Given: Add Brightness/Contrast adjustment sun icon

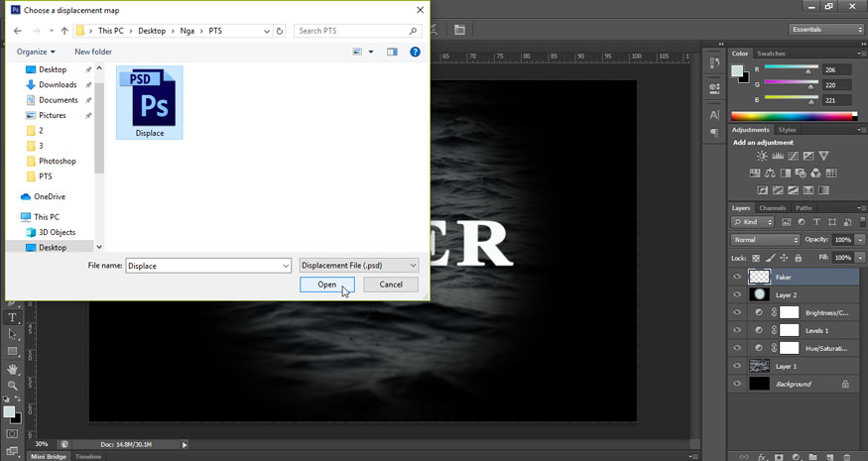Looking at the screenshot, I should coord(762,156).
